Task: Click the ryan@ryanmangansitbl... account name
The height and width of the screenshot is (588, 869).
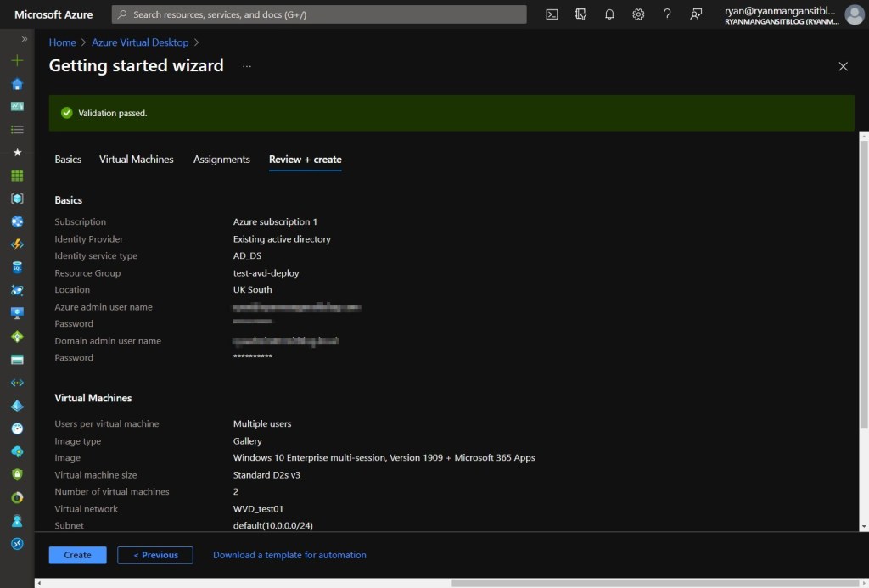Action: 780,10
